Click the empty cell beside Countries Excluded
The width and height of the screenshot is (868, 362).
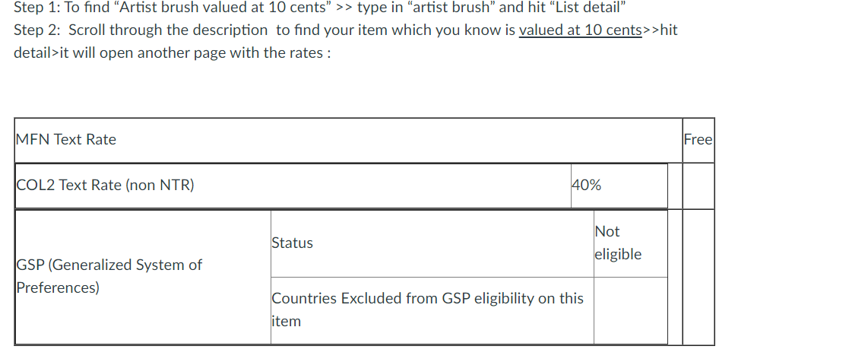coord(631,310)
